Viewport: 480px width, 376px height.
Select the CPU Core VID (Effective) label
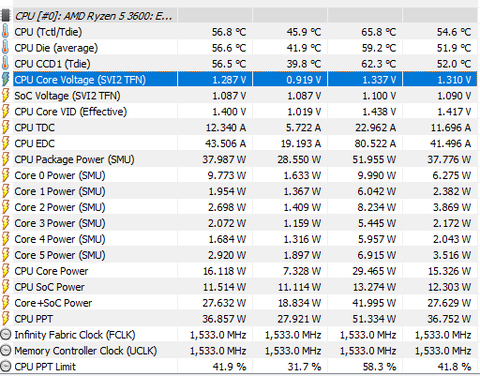71,112
